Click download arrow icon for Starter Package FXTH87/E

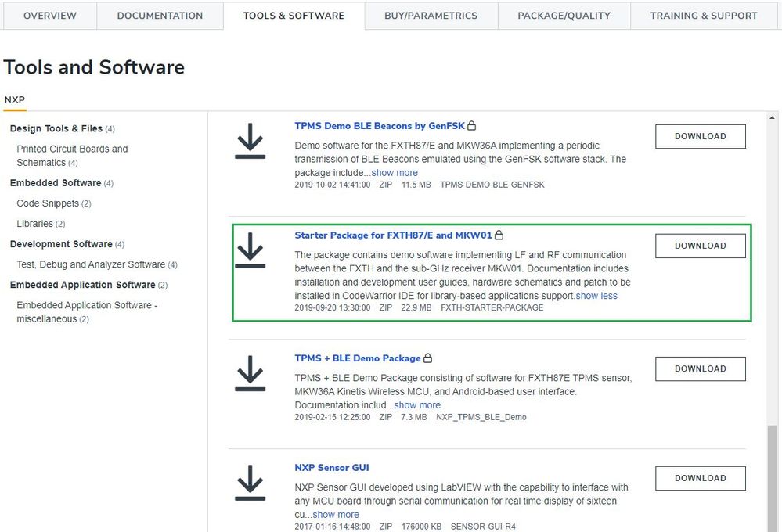click(x=250, y=250)
